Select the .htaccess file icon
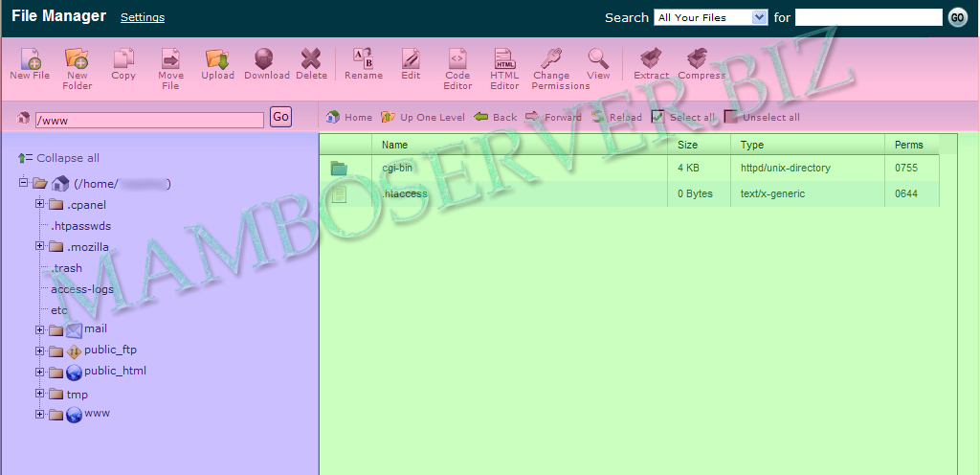Viewport: 980px width, 475px height. [339, 194]
